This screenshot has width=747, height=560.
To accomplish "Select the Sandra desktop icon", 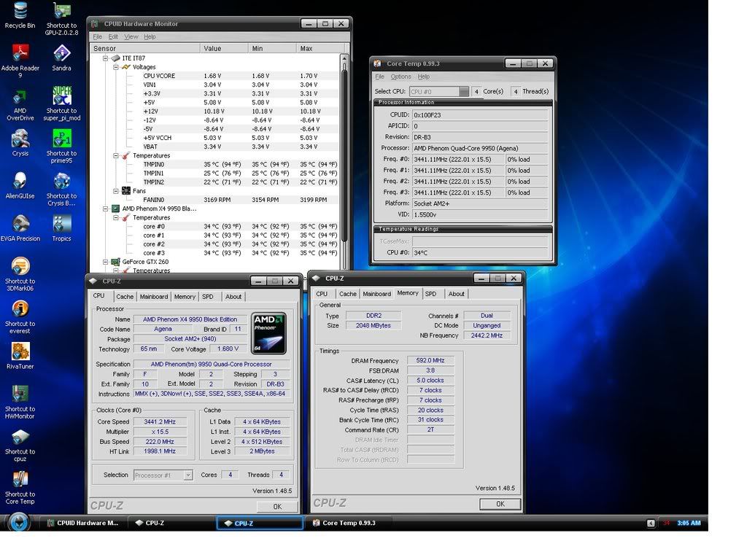I will (61, 57).
